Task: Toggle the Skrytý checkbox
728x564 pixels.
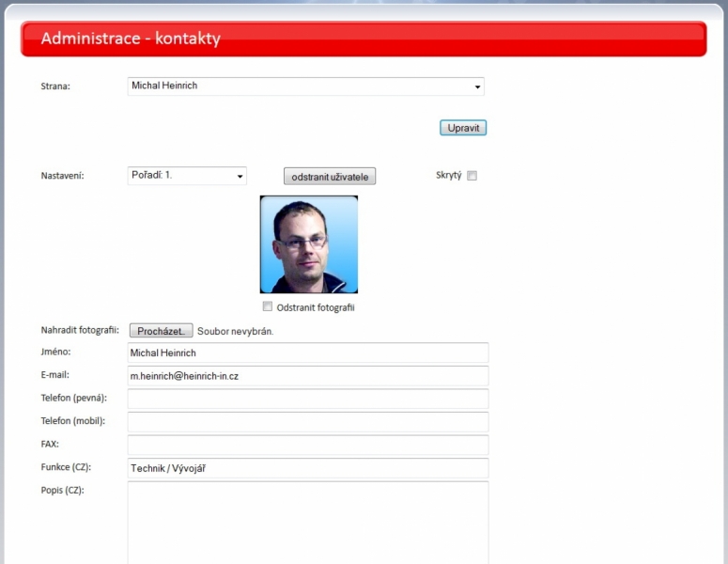Action: 472,176
